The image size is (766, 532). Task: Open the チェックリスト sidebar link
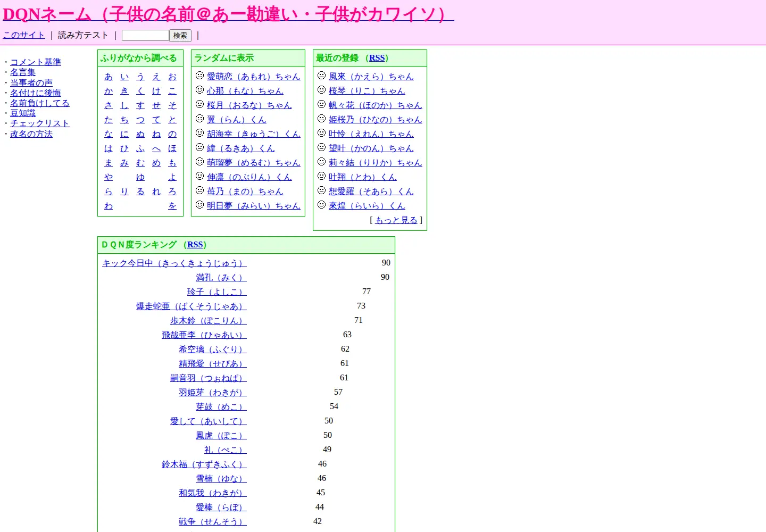point(40,123)
